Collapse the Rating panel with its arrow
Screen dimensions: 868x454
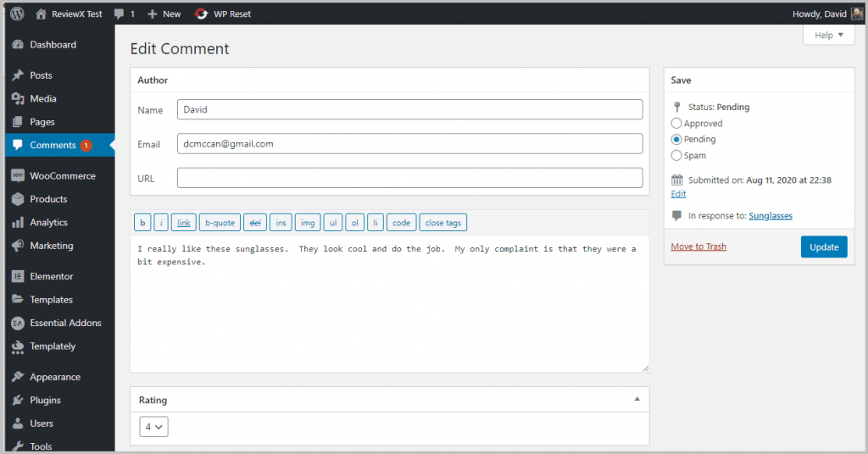637,399
